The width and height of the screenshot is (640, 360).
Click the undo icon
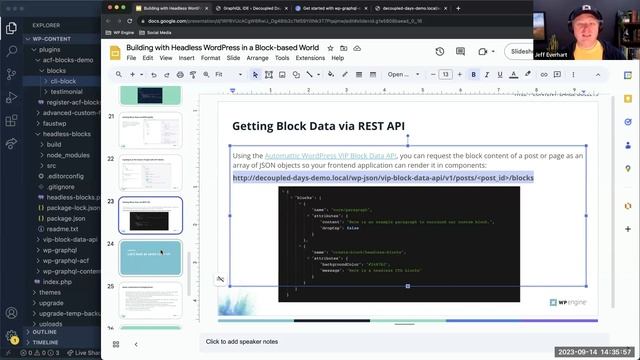coord(153,75)
